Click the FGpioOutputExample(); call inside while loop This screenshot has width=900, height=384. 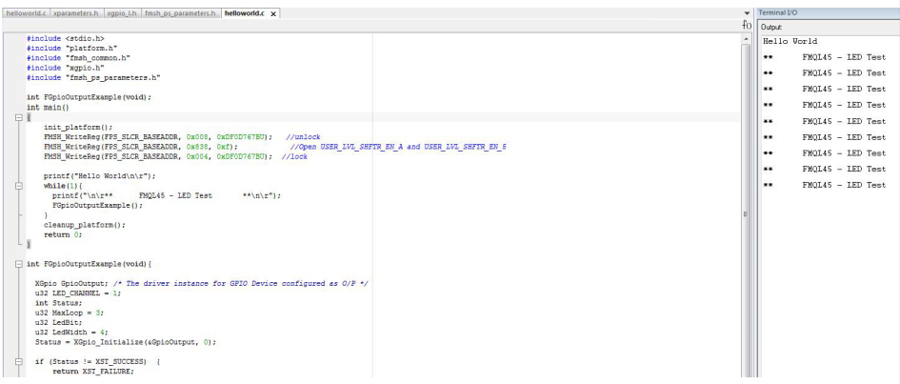[98, 205]
